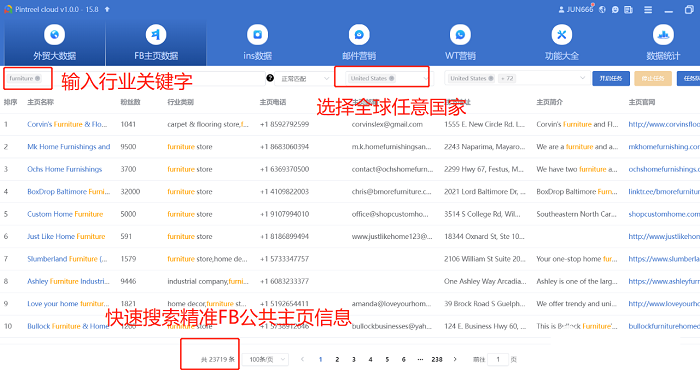The height and width of the screenshot is (370, 700).
Task: Open the 外贸大数据 globe icon
Action: 54,35
